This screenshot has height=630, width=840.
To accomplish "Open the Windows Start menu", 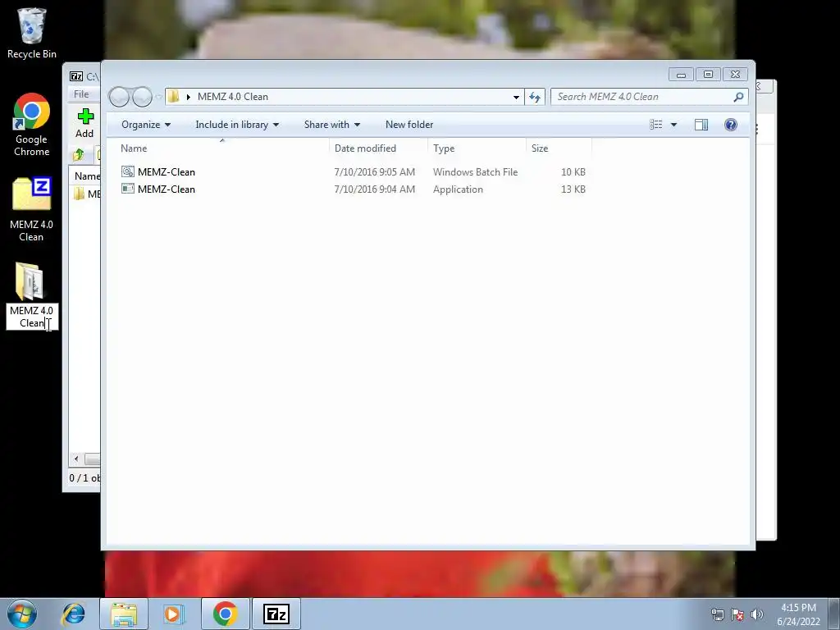I will [22, 614].
